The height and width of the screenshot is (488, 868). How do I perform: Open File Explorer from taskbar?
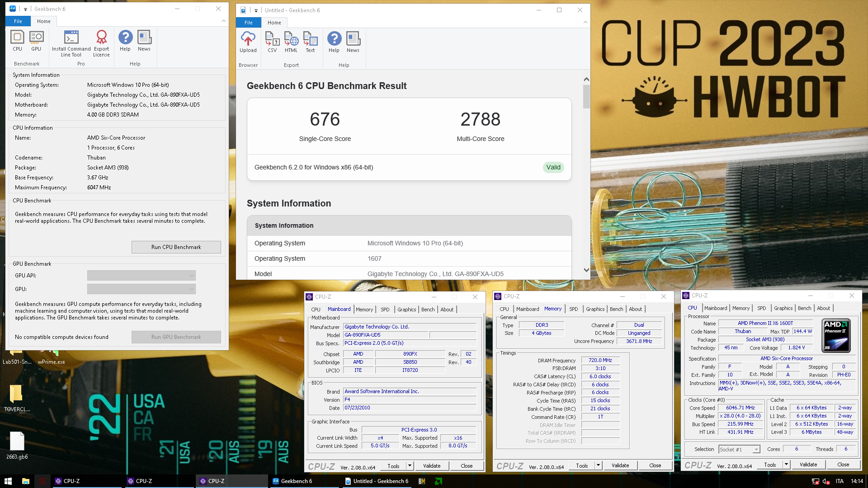tap(26, 481)
